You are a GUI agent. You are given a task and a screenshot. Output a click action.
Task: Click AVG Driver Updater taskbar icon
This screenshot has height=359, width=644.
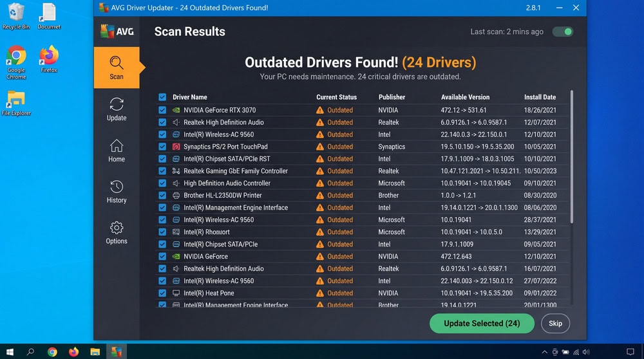coord(116,352)
